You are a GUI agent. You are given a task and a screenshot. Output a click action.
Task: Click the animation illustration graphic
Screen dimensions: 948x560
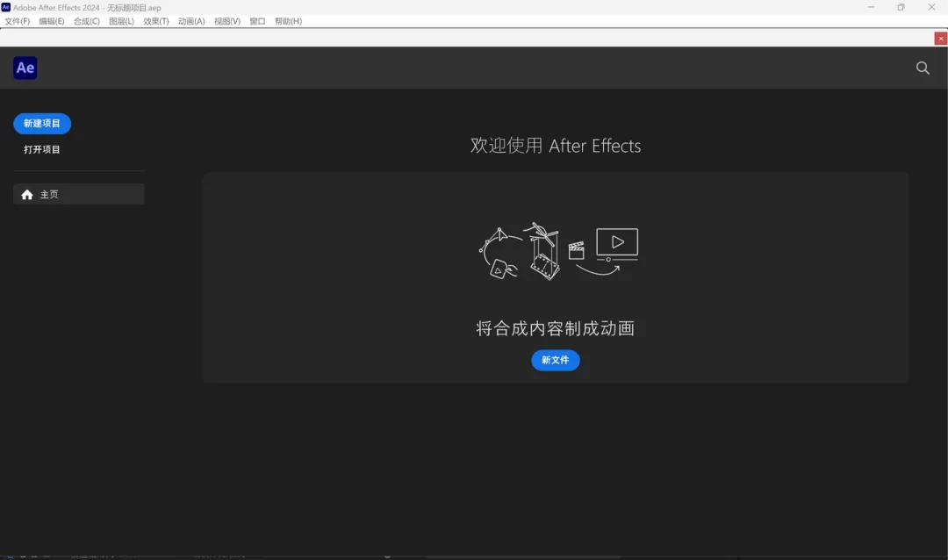pyautogui.click(x=558, y=251)
